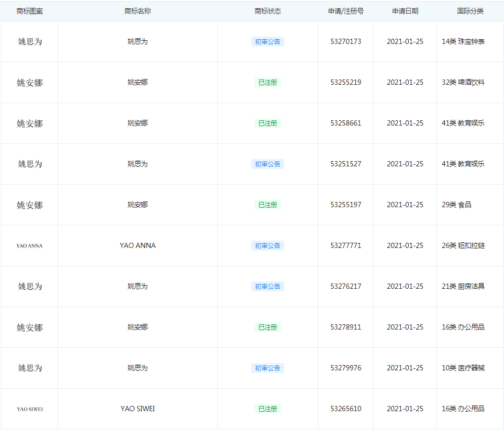Click 初审公告 status badge for 53279976
This screenshot has height=430, width=504.
(x=267, y=368)
